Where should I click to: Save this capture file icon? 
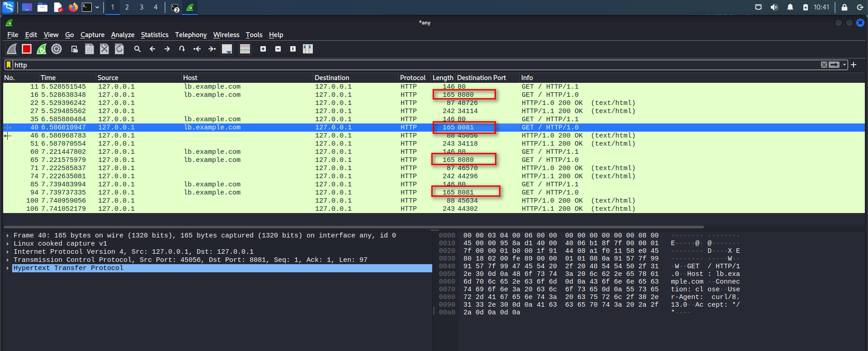(90, 49)
